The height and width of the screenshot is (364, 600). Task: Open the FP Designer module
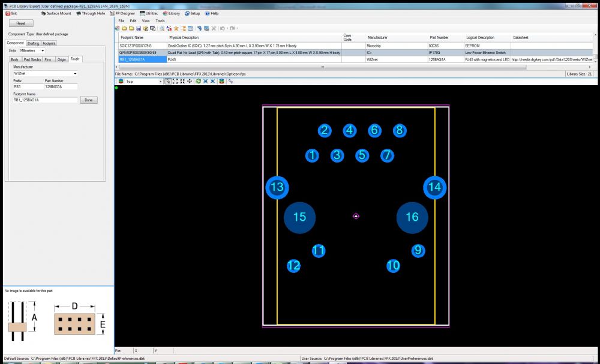pyautogui.click(x=122, y=13)
